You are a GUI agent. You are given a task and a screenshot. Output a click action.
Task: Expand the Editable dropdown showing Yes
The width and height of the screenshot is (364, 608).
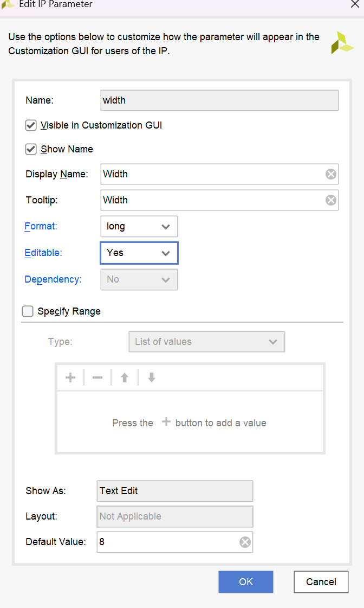coord(139,253)
